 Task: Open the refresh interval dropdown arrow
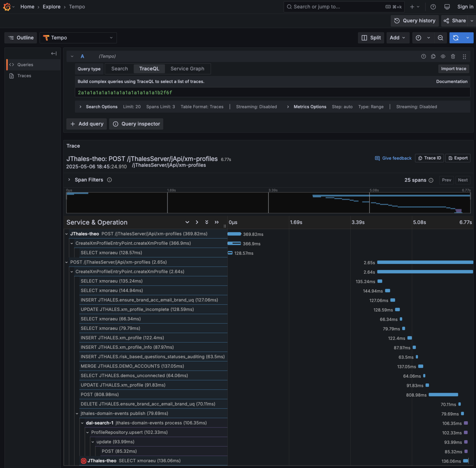(468, 38)
